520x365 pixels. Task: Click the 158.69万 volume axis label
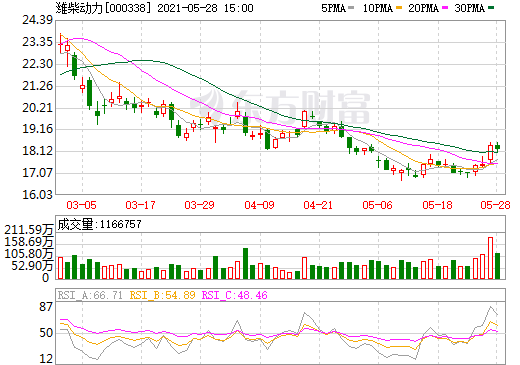click(x=29, y=242)
